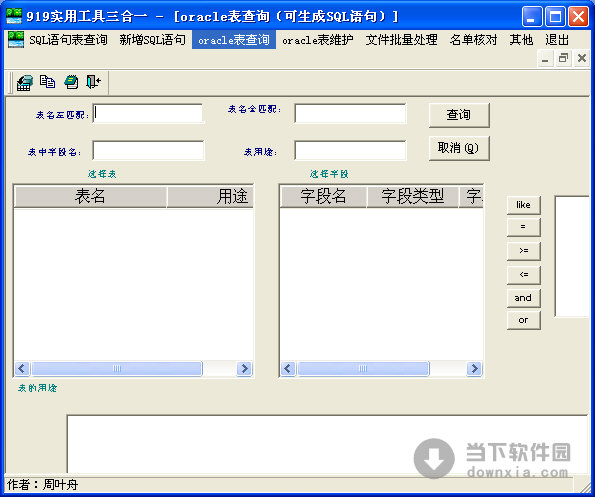Click the query/calculator toolbar icon
The height and width of the screenshot is (497, 595).
25,82
